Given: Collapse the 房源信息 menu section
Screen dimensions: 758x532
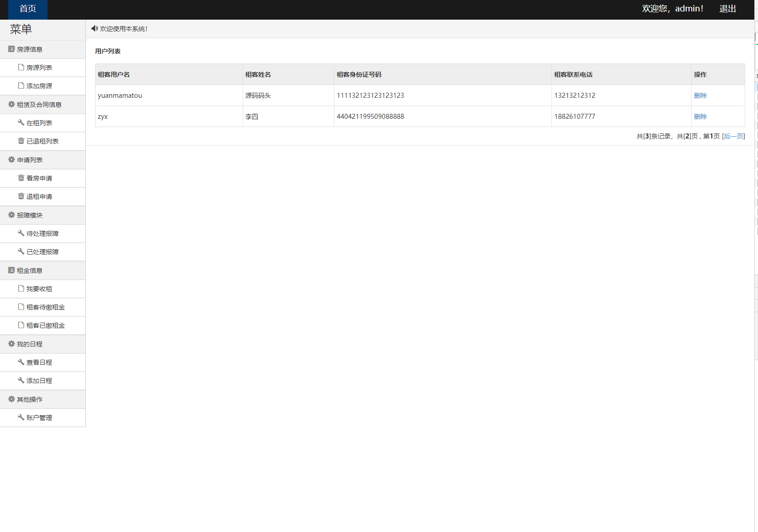Looking at the screenshot, I should (42, 49).
